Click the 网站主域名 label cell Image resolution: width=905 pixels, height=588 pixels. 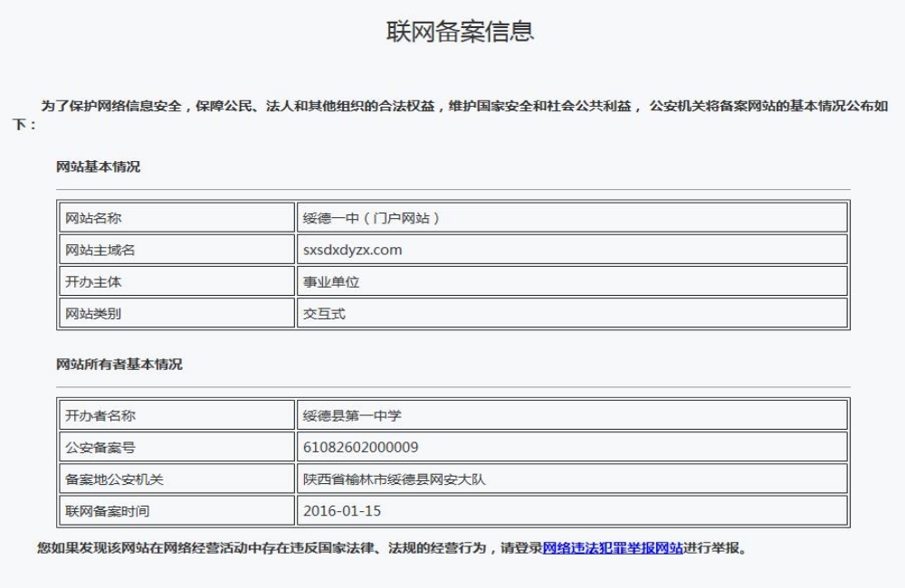coord(176,250)
